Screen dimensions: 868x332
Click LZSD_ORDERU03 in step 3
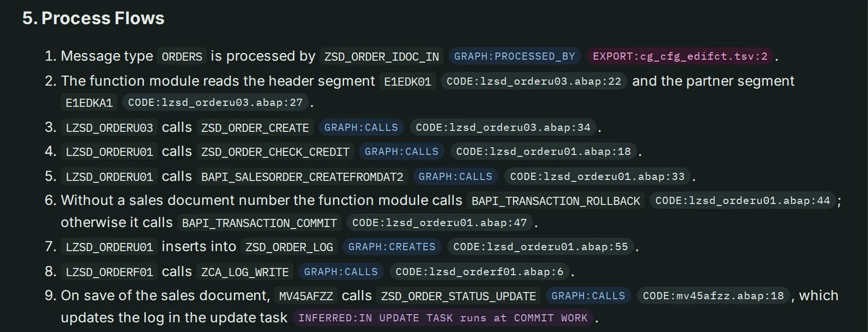pos(109,128)
